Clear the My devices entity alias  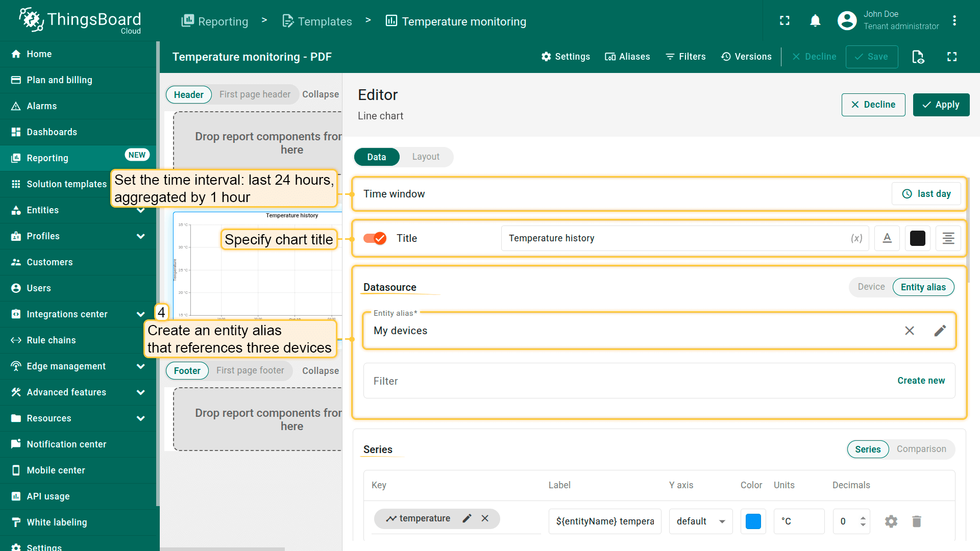(x=909, y=331)
